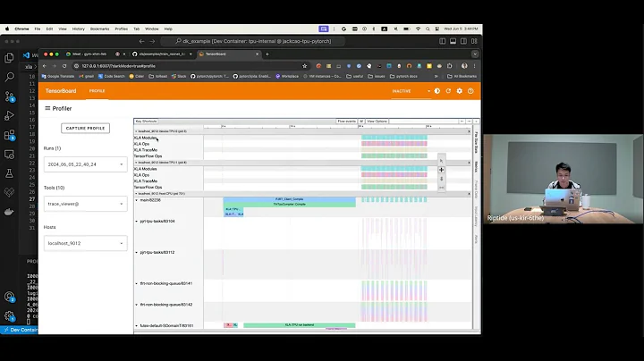
Task: Collapse pjrt-tpu-tasks/83112 thread
Action: click(x=137, y=252)
